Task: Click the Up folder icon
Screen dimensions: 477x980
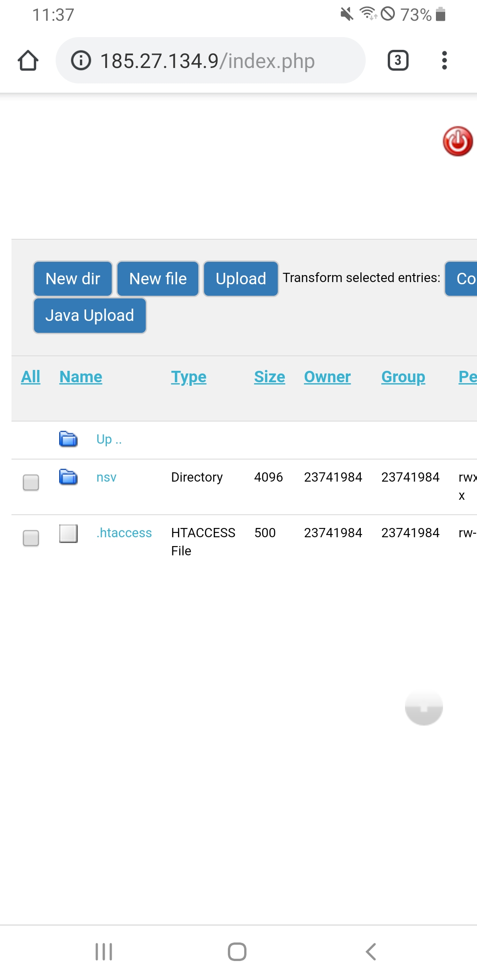Action: tap(68, 439)
